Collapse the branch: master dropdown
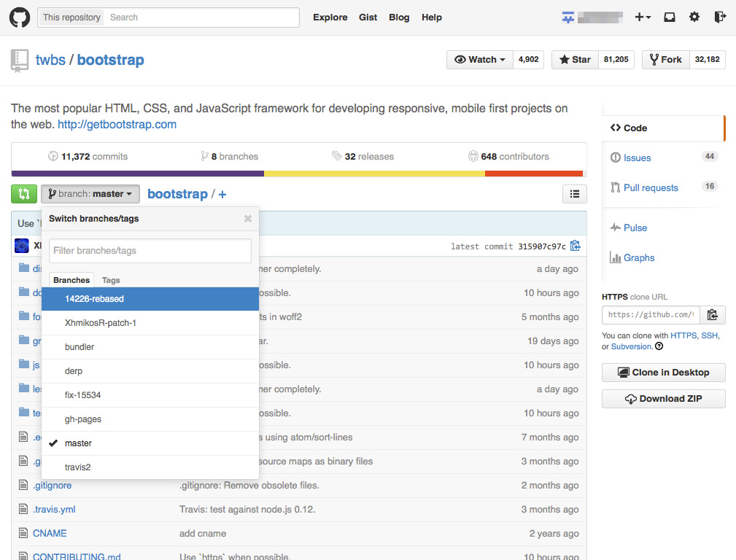The image size is (736, 560). pyautogui.click(x=90, y=194)
